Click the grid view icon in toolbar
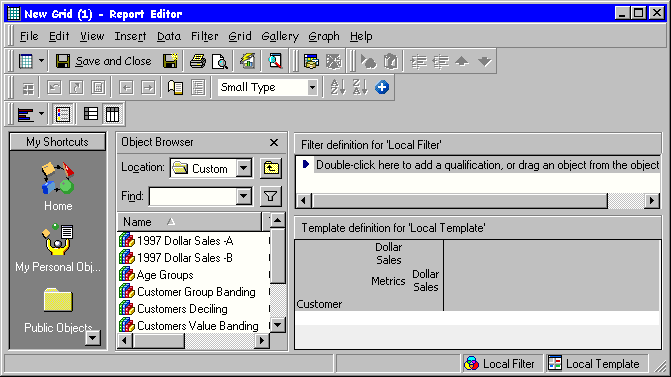Image resolution: width=671 pixels, height=377 pixels. 26,61
